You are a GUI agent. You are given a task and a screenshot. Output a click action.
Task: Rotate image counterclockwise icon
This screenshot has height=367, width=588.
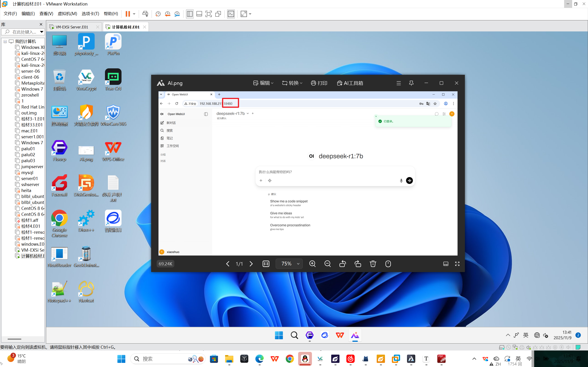click(343, 264)
